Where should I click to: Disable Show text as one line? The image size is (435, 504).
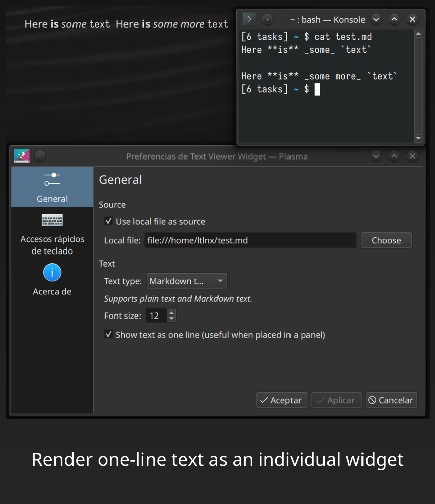pos(109,334)
